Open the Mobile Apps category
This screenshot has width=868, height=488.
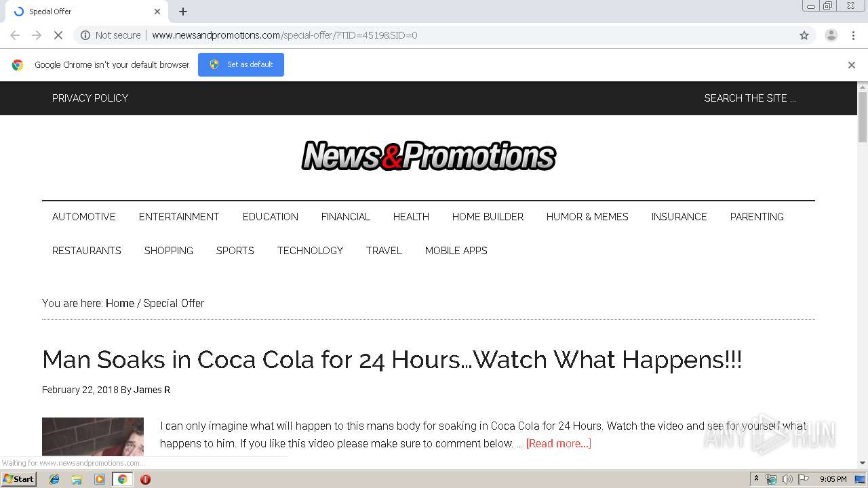[x=456, y=251]
